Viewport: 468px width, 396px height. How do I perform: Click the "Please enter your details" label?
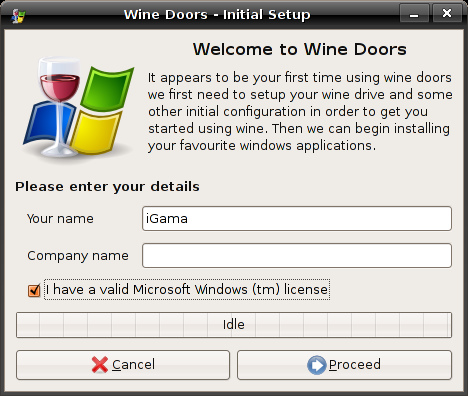pos(107,187)
